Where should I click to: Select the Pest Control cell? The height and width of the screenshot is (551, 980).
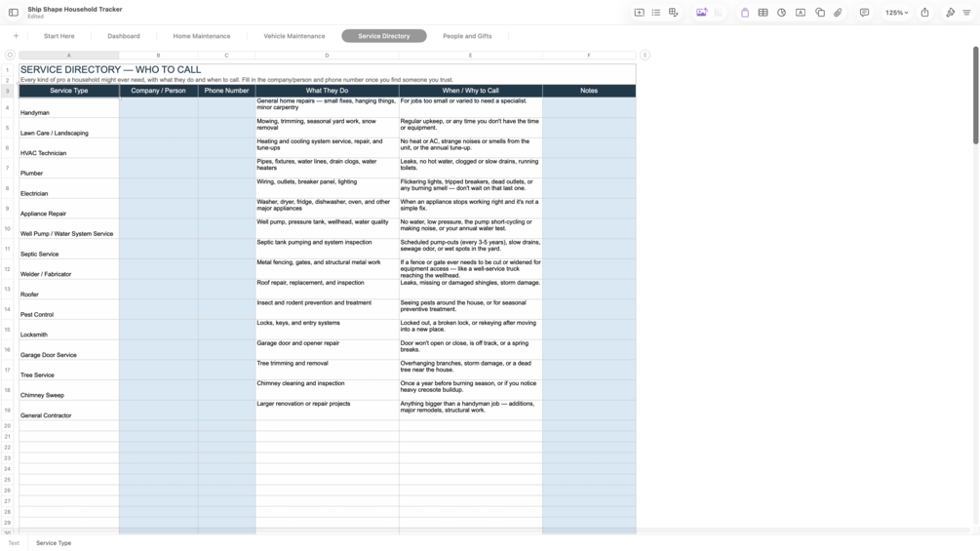pyautogui.click(x=69, y=309)
